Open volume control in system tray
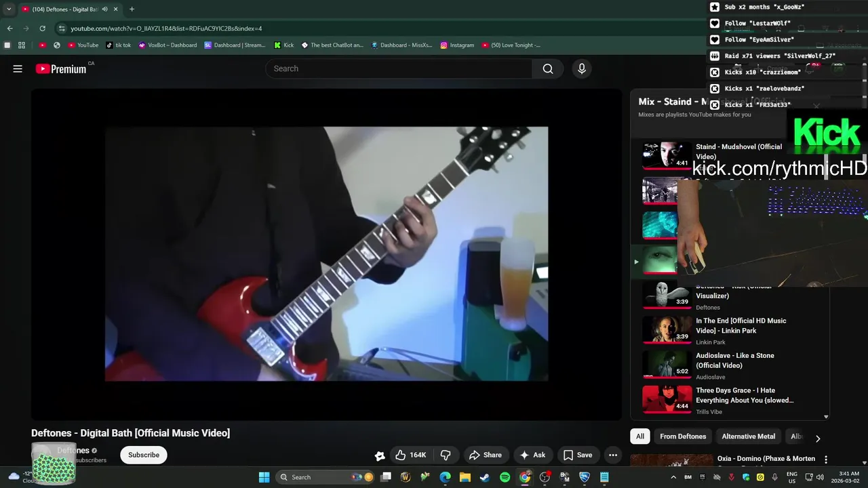The height and width of the screenshot is (488, 868). 820,477
